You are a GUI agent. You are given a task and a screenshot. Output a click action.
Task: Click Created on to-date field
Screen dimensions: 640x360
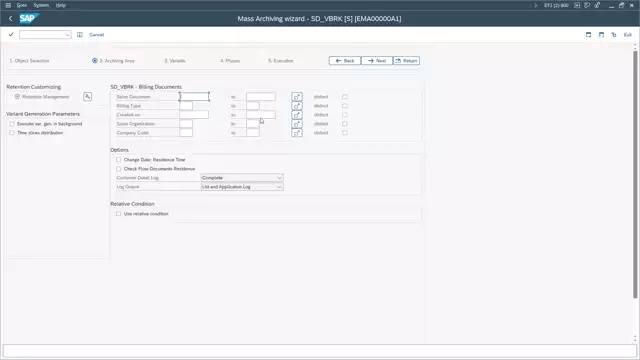point(261,115)
